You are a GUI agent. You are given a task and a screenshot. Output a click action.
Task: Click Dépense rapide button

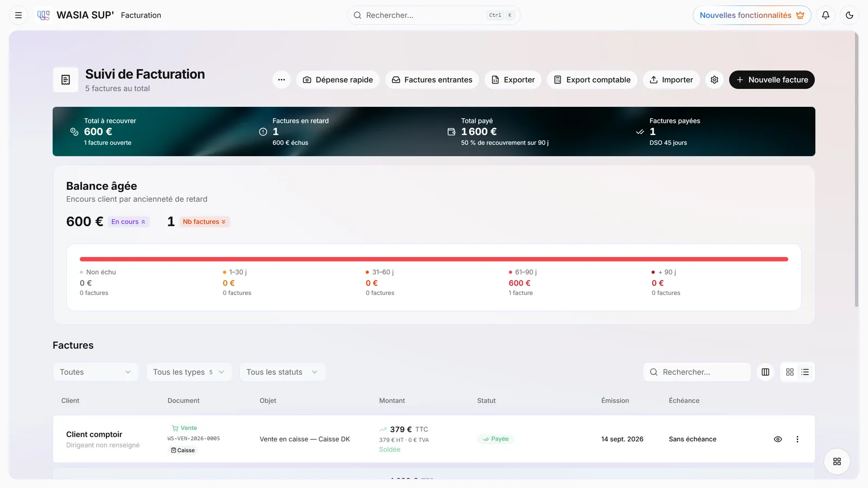tap(338, 80)
